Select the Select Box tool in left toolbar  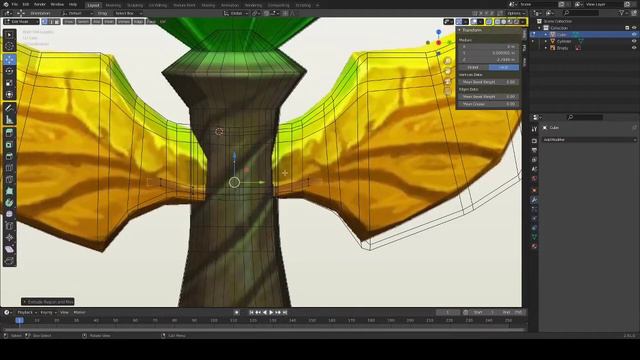[9, 35]
